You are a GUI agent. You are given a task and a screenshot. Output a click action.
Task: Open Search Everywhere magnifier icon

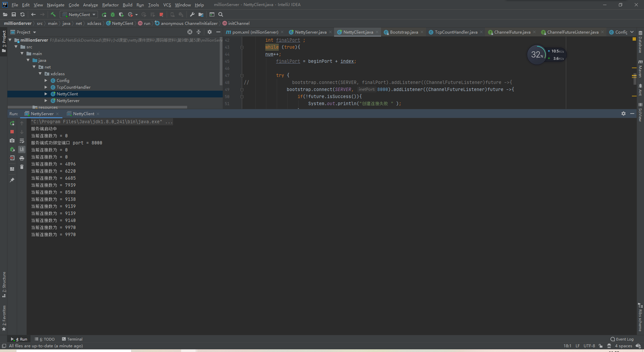click(x=221, y=14)
